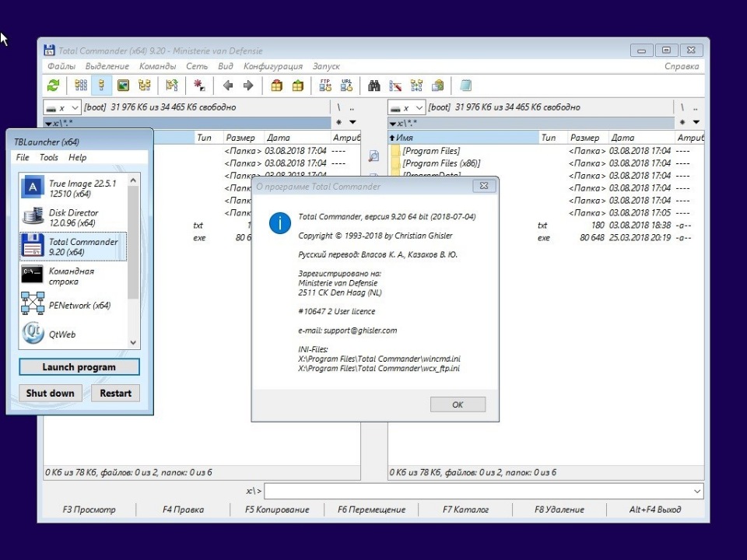Click the copy-names clipboard toolbar icon
747x560 pixels.
click(437, 86)
